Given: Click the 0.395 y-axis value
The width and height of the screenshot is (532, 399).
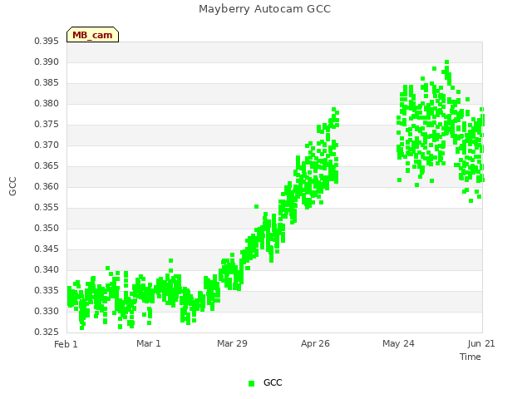Looking at the screenshot, I should (47, 41).
